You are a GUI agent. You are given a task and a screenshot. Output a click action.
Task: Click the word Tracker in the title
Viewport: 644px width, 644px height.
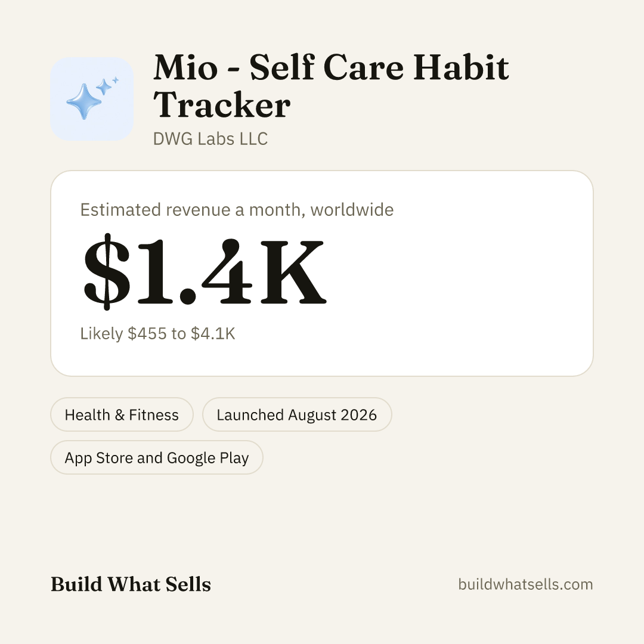[x=222, y=105]
